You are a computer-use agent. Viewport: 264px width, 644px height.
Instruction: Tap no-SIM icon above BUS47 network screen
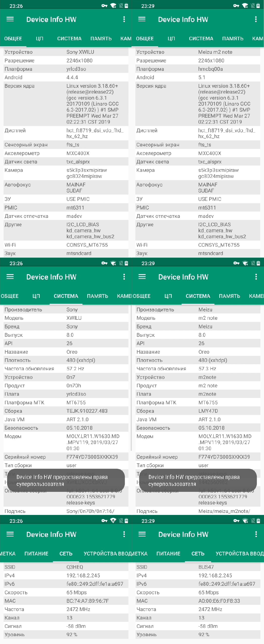coord(253,520)
